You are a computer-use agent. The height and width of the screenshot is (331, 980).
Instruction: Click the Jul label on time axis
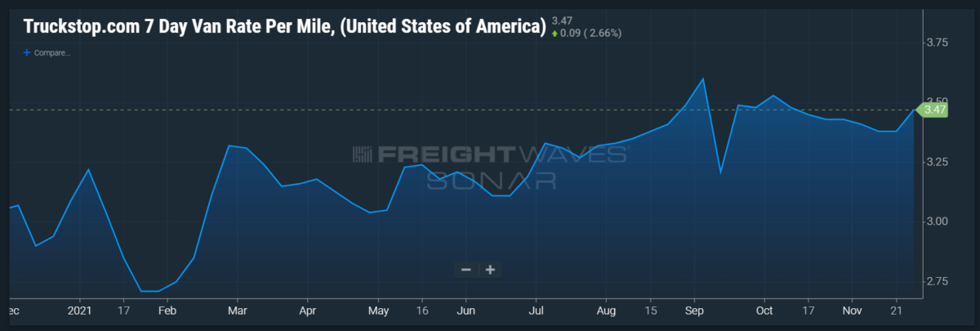point(537,311)
